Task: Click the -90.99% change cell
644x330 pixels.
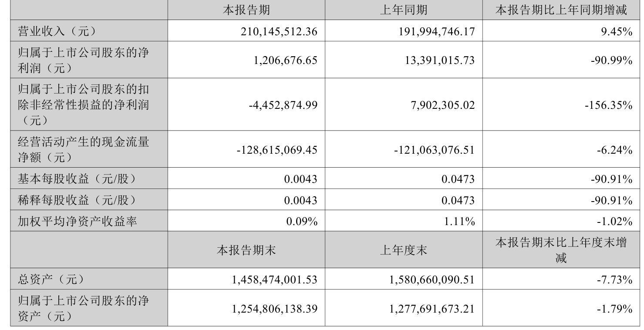Action: point(611,60)
